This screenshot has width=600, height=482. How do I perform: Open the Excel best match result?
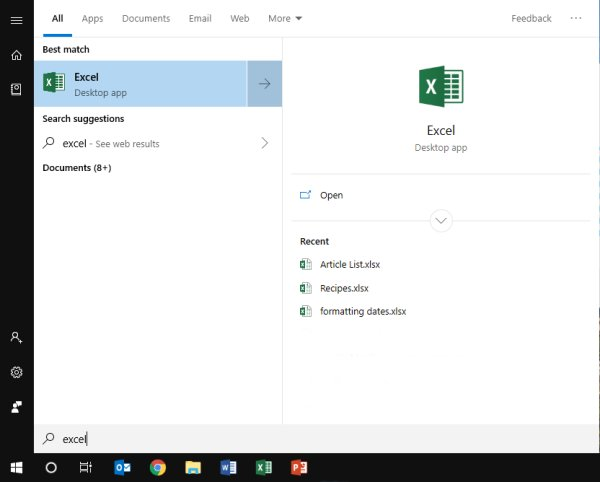pos(140,83)
